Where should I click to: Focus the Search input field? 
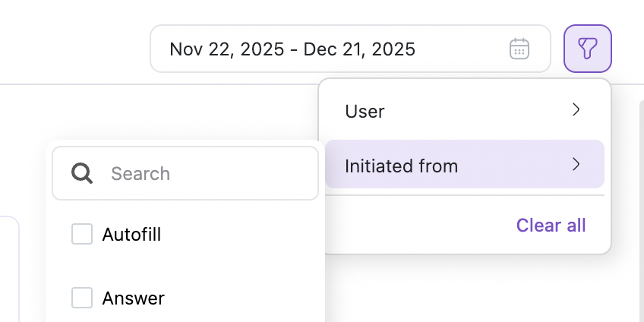205,173
